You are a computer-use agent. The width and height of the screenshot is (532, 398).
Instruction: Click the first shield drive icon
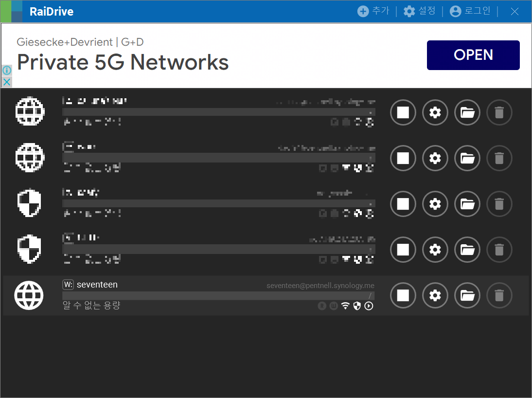(29, 202)
